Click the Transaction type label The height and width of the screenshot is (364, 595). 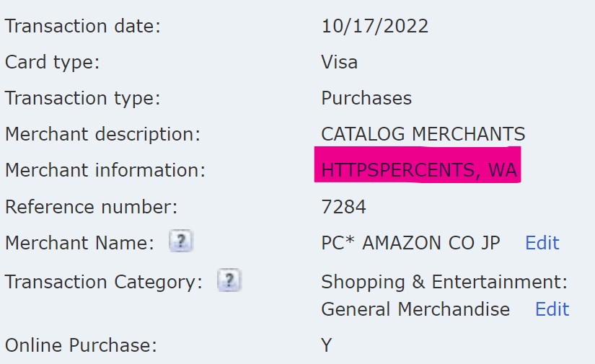tap(82, 98)
